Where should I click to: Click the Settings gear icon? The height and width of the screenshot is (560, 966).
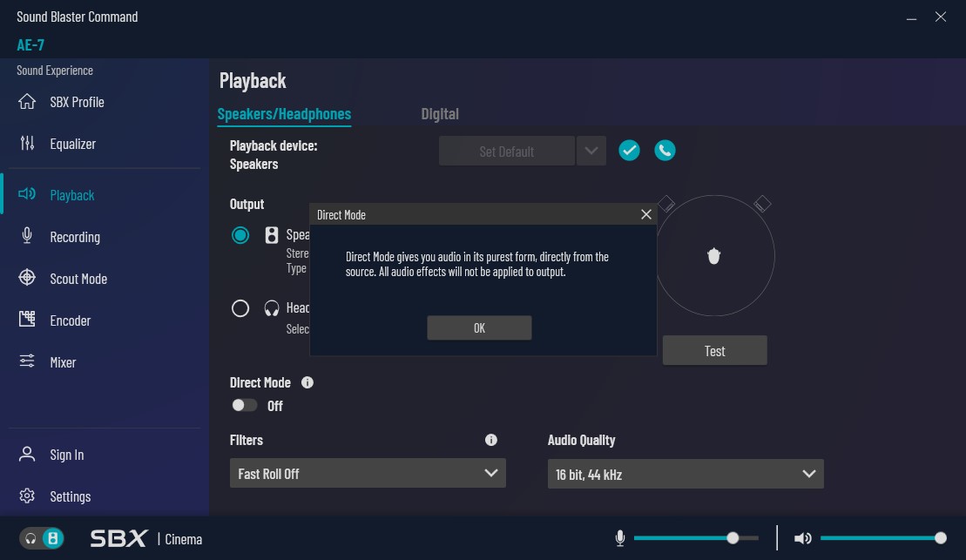pyautogui.click(x=27, y=496)
